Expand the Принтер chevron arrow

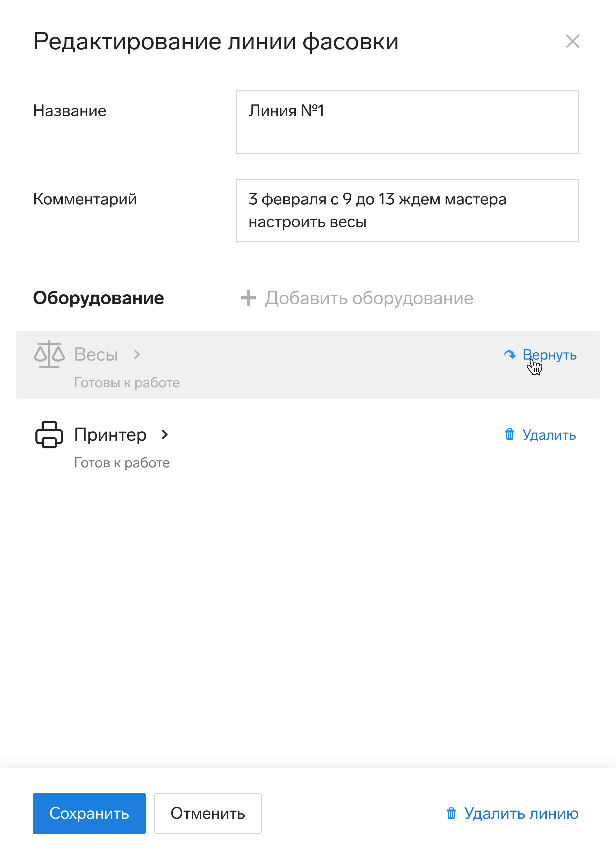[x=165, y=435]
